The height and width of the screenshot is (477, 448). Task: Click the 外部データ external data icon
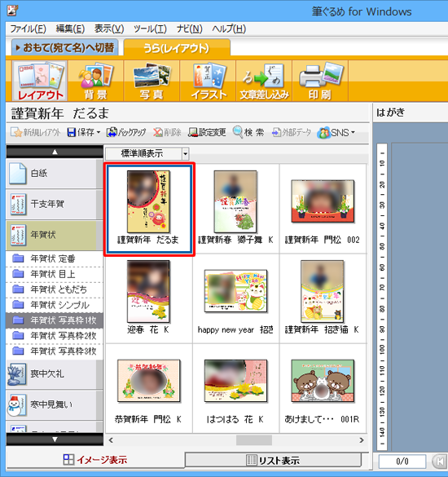[x=276, y=132]
